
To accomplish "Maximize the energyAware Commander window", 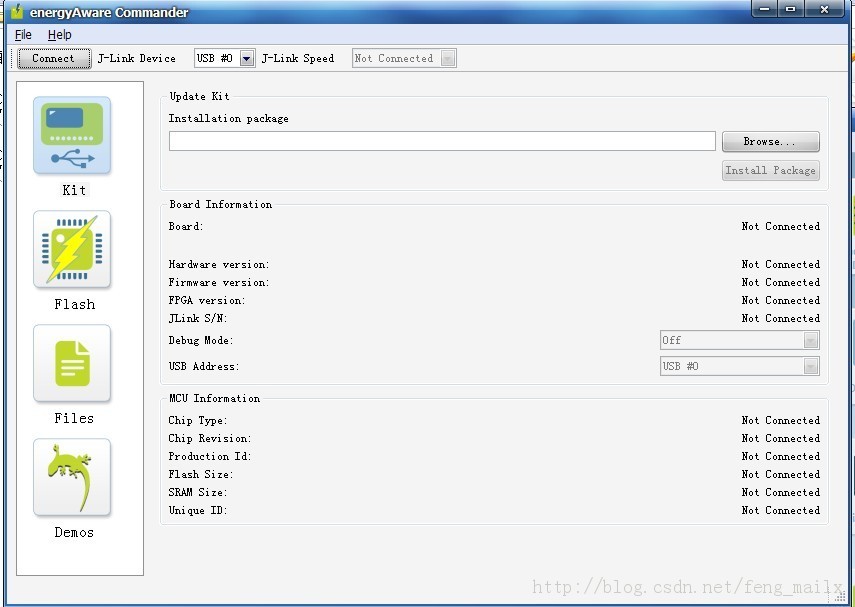I will coord(791,9).
